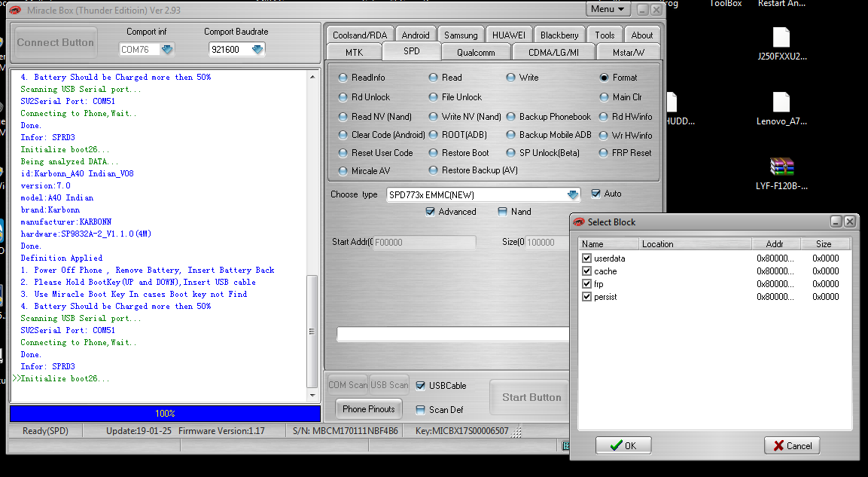This screenshot has width=868, height=477.
Task: Switch to the MTK tab
Action: [x=355, y=52]
